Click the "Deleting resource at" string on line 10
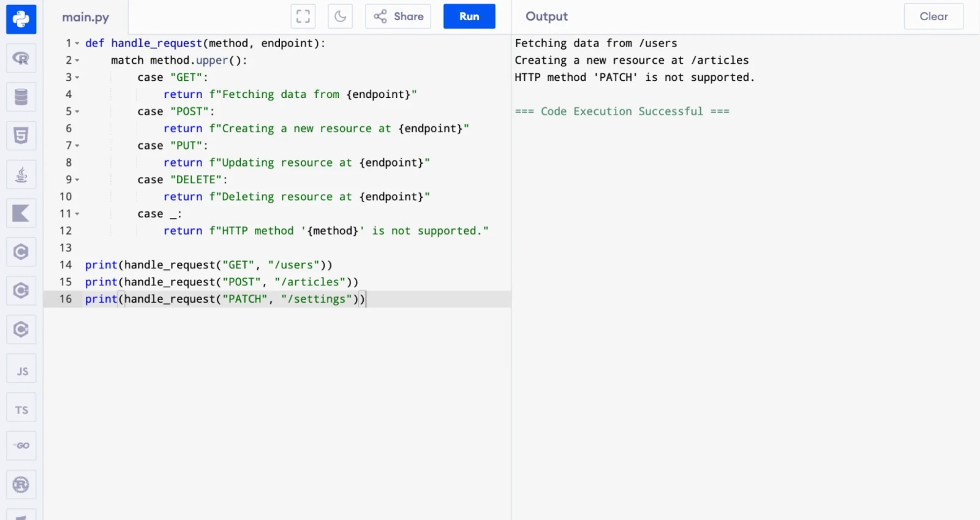980x520 pixels. 287,197
